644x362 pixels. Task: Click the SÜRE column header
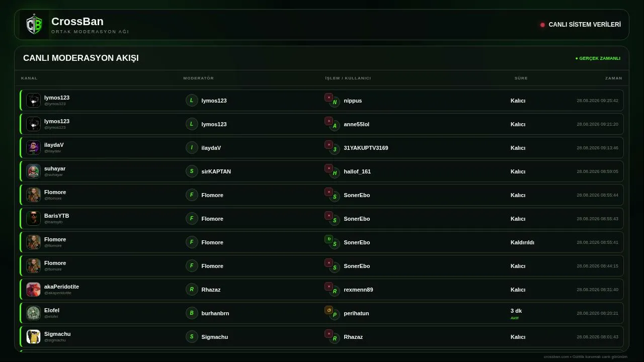point(521,78)
